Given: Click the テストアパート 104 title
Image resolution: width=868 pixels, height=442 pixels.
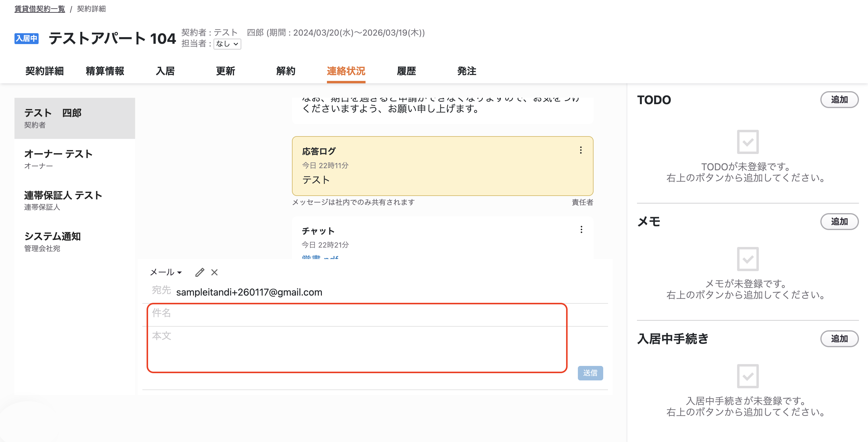Looking at the screenshot, I should 112,38.
